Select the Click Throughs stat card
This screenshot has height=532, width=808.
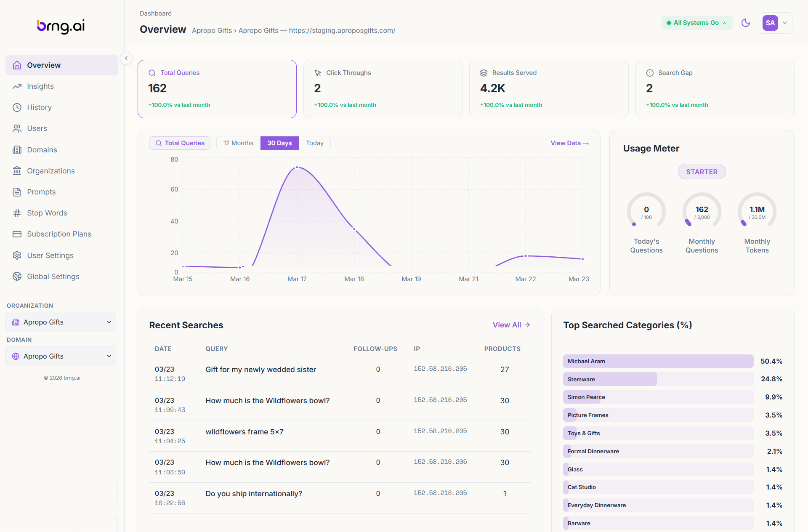(383, 89)
